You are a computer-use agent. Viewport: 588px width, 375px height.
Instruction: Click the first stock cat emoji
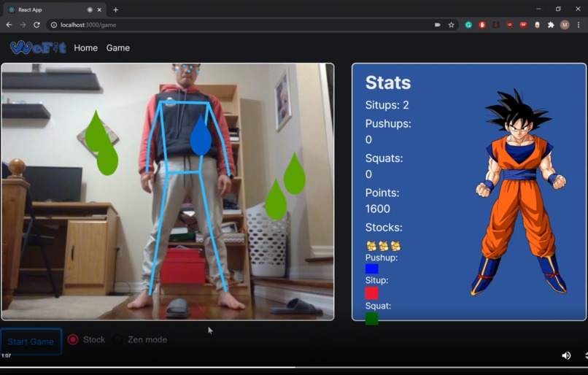tap(371, 246)
